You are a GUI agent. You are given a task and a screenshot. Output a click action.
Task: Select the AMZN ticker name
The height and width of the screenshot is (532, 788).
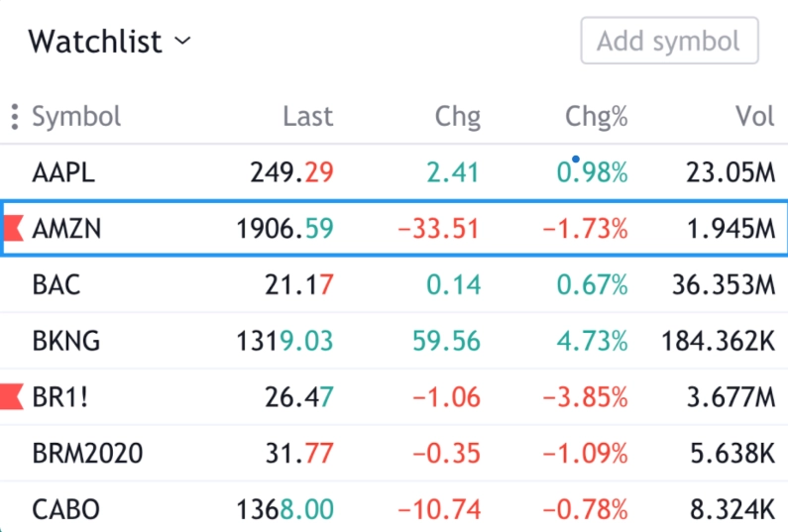pos(66,230)
